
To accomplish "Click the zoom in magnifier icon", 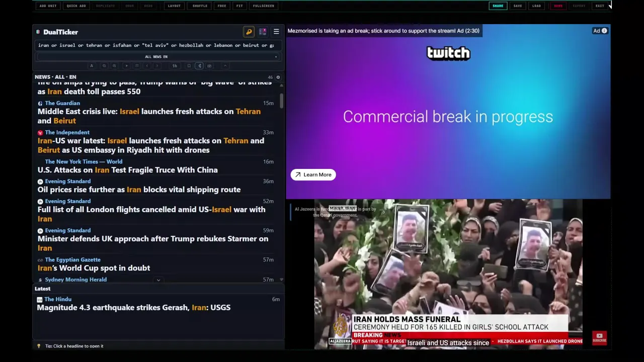I will [114, 66].
